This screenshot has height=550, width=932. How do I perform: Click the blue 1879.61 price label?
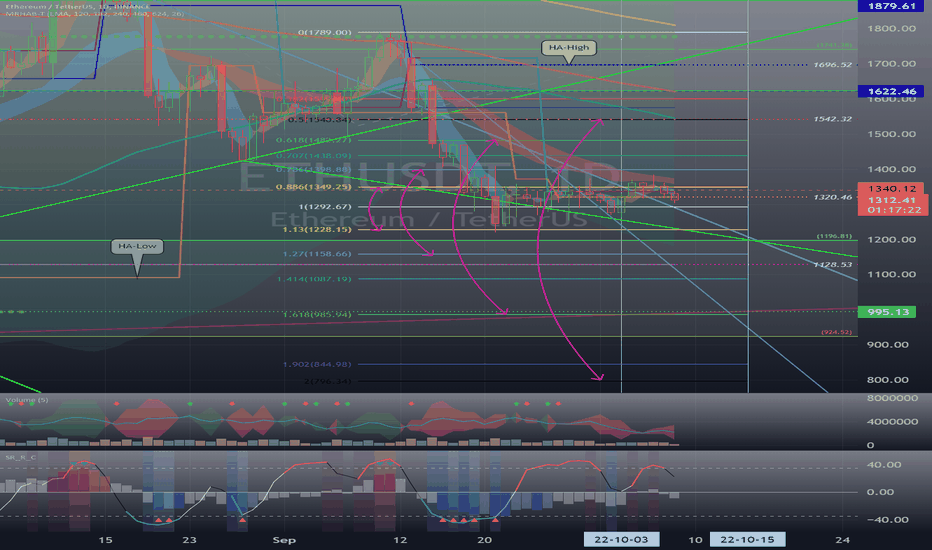(x=891, y=6)
